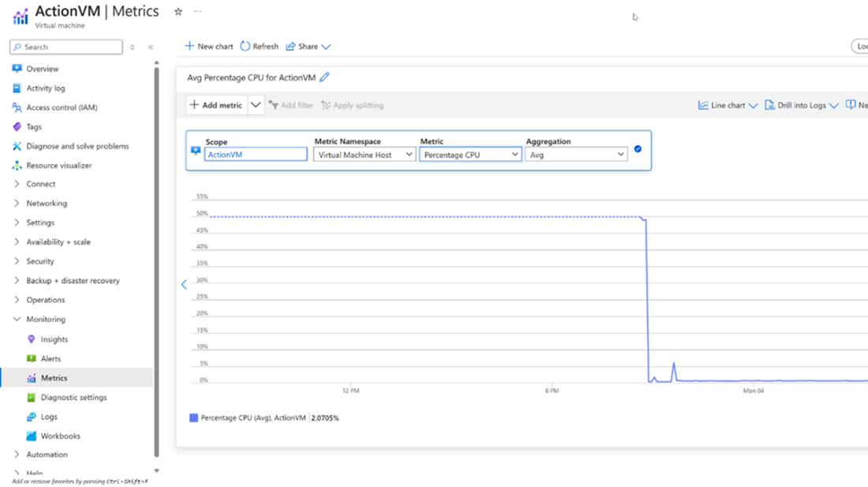Expand Availability + scale section
Viewport: 868px width, 487px height.
(17, 242)
